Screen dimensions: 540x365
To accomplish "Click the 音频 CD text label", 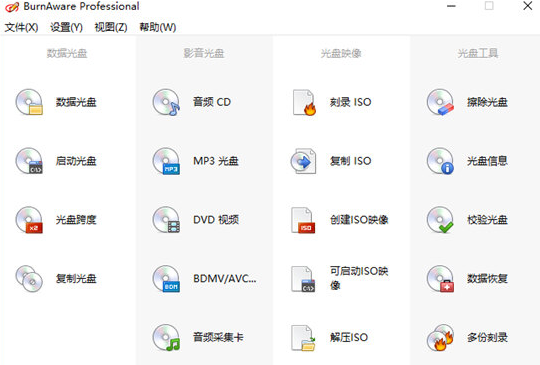I will [x=212, y=102].
